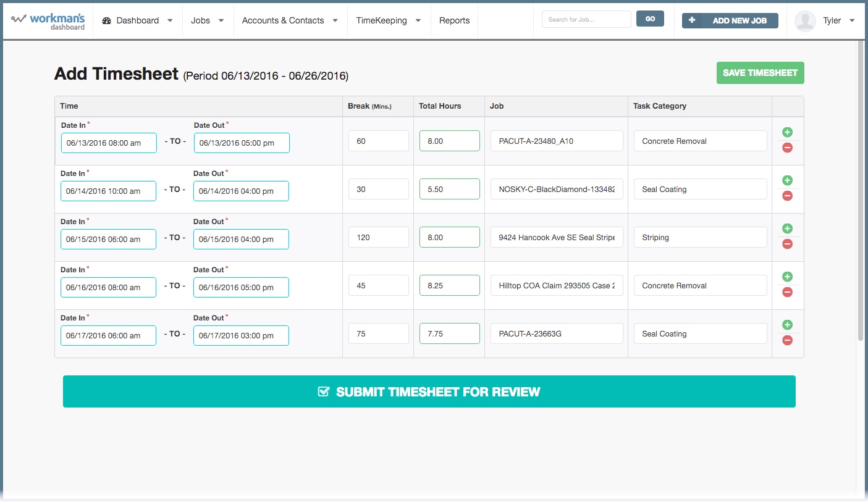This screenshot has width=868, height=502.
Task: Open Seal Coating category for 06/17 row
Action: 700,333
